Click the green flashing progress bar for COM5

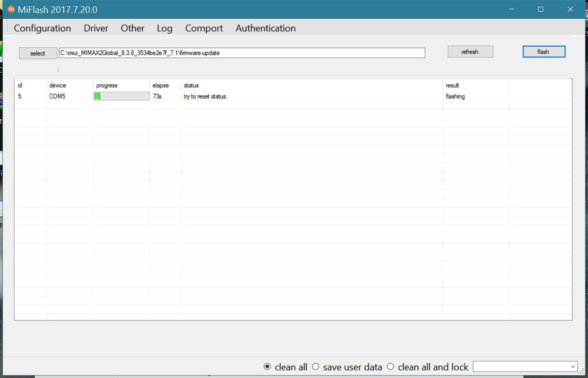click(121, 96)
